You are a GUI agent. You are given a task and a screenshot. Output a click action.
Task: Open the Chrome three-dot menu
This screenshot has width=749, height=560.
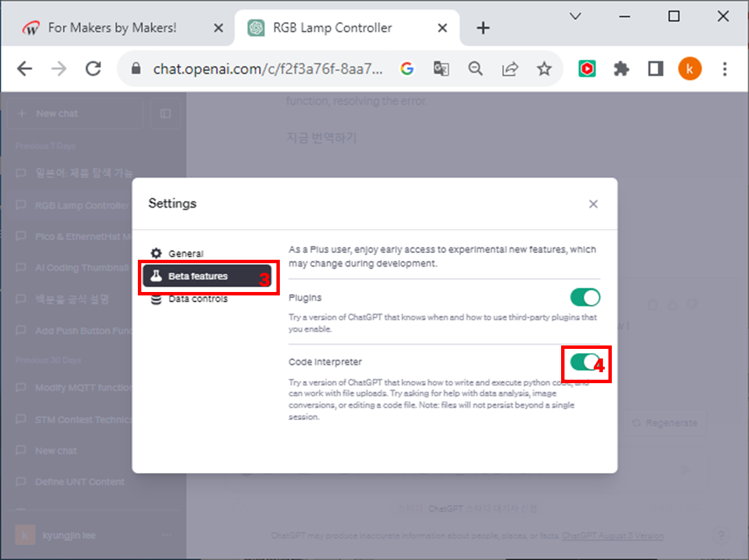(x=724, y=69)
